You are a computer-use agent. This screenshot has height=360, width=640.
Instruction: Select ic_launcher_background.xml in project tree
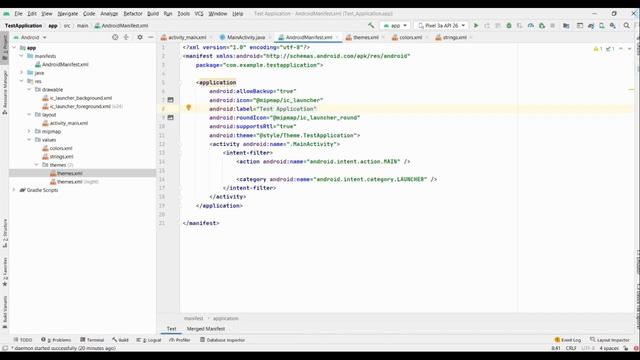tap(81, 98)
